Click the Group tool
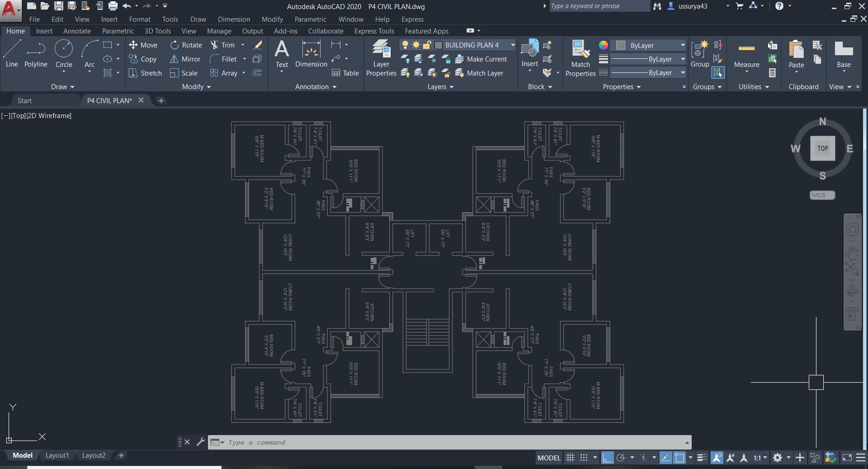 coord(700,54)
